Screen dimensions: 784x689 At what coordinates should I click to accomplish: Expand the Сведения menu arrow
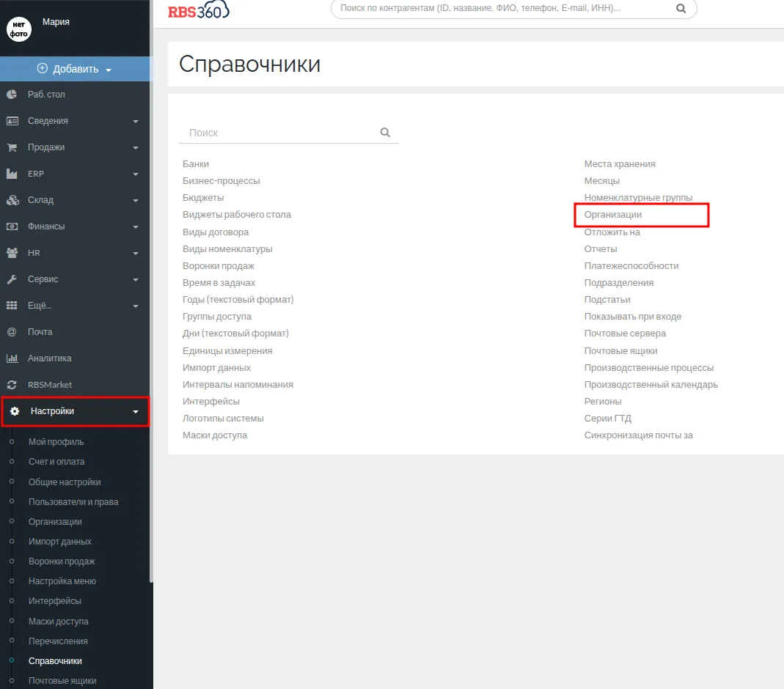tap(136, 122)
